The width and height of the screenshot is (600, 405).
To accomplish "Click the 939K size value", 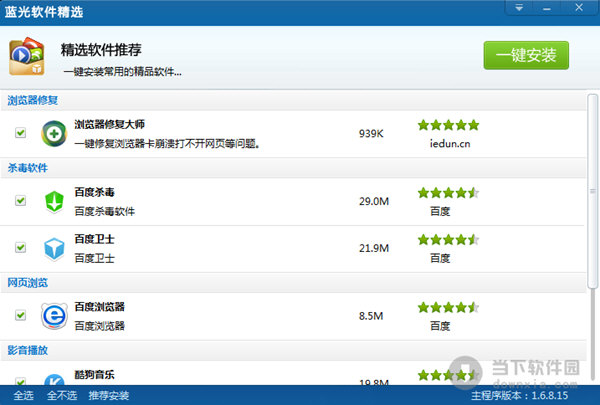I will point(371,134).
